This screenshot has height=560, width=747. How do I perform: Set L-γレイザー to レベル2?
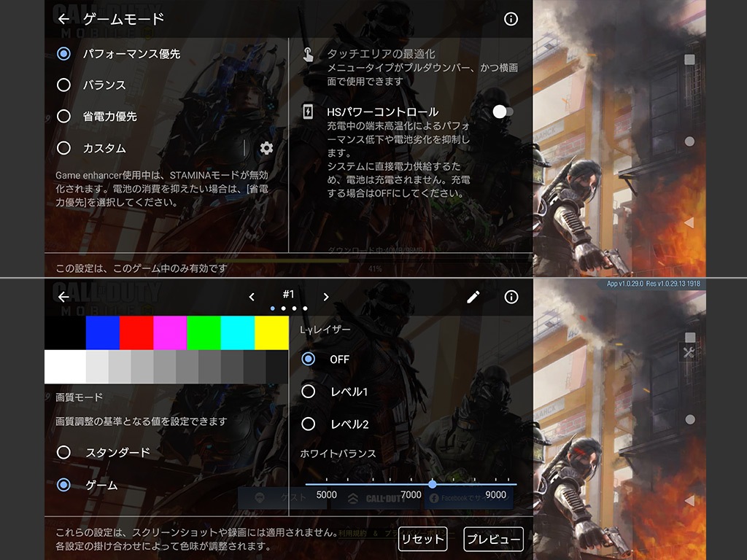coord(336,424)
